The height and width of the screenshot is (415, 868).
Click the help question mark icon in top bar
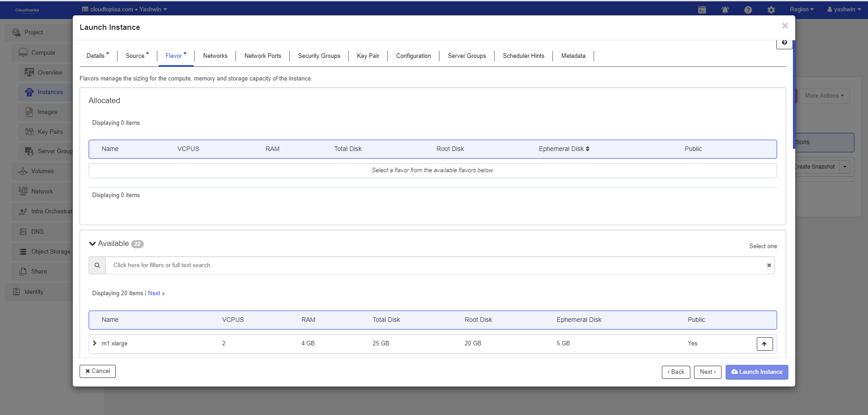[748, 10]
